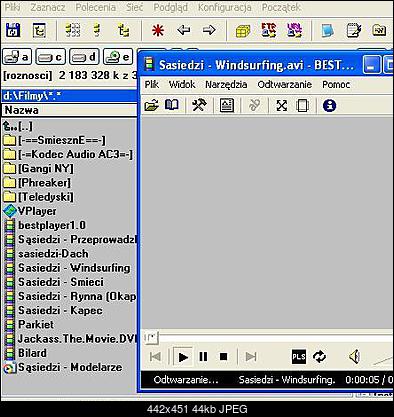
Task: Select the [-=Kodec Audio AC3=-] folder
Action: pos(68,154)
